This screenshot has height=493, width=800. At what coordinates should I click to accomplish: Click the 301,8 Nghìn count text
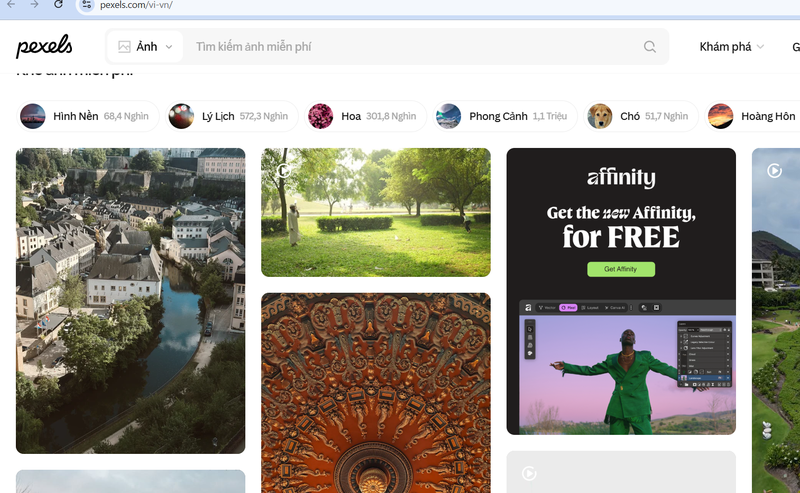click(x=391, y=116)
